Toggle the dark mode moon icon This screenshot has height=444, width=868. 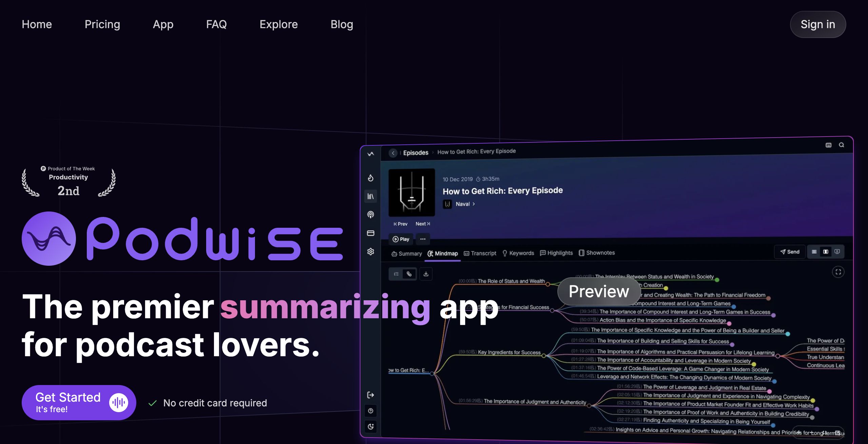371,426
